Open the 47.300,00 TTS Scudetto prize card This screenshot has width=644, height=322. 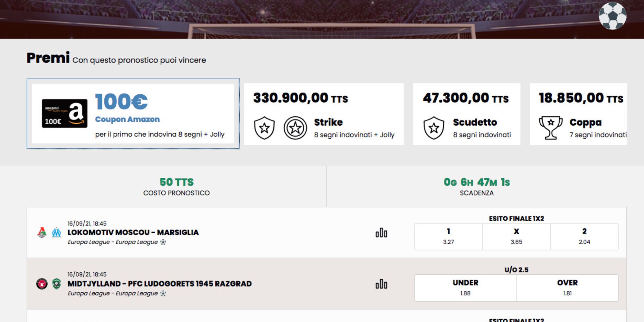coord(467,114)
